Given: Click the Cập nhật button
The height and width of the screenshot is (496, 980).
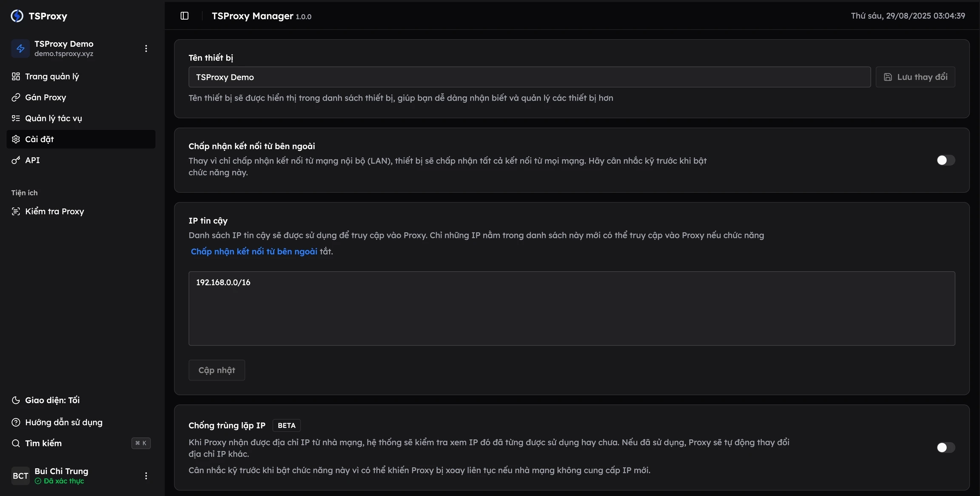Looking at the screenshot, I should (x=217, y=370).
